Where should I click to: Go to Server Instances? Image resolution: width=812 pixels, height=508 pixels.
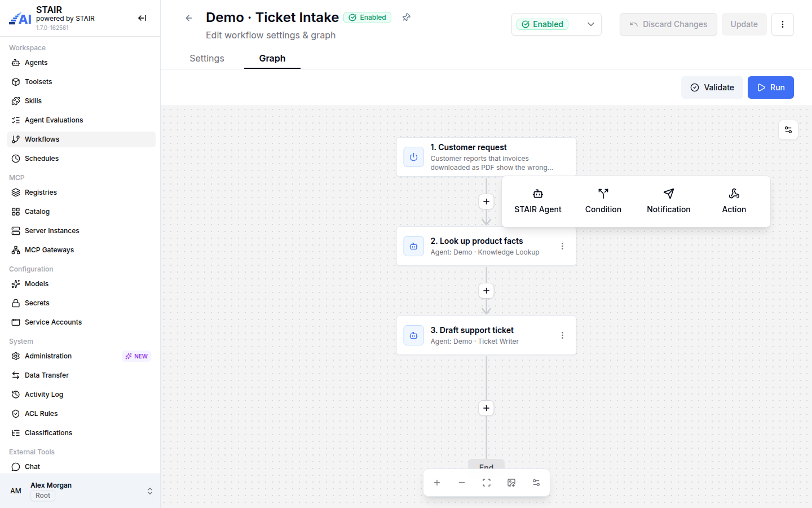pos(81,231)
